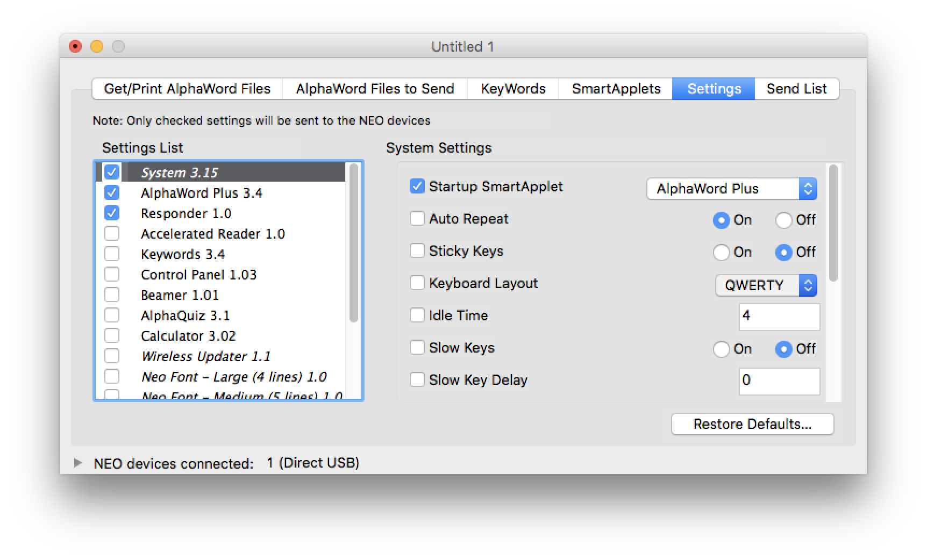Screen dimensions: 927x560
Task: Select Sticky Keys On radio button
Action: point(721,252)
